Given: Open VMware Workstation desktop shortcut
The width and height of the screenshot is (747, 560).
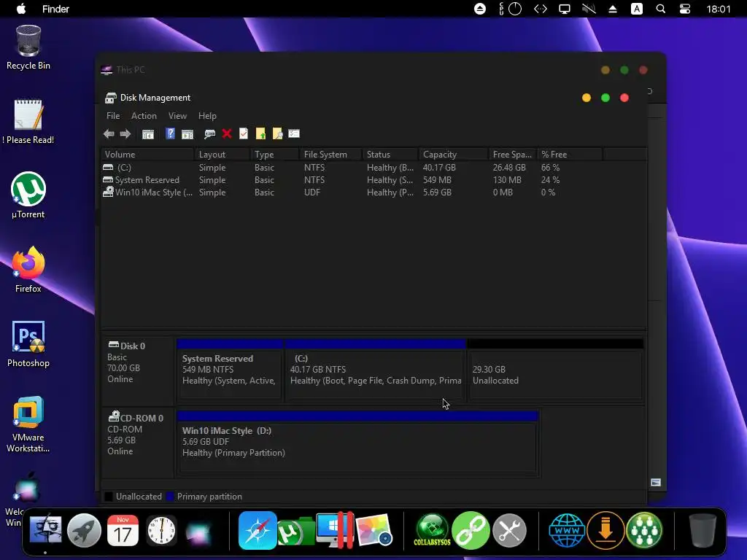Looking at the screenshot, I should 28,424.
